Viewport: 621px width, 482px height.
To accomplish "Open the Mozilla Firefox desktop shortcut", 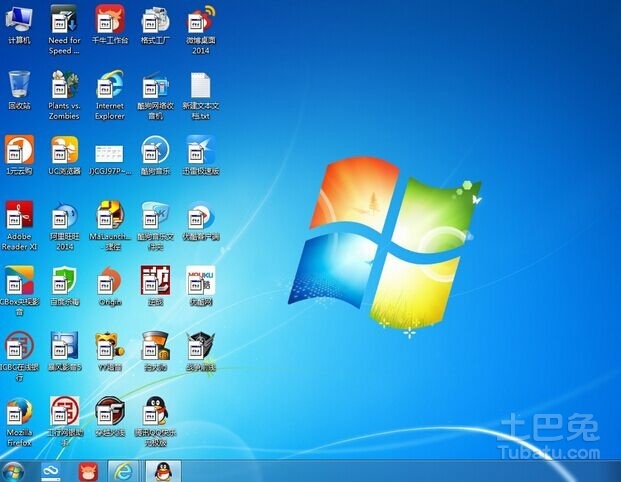I will point(19,412).
